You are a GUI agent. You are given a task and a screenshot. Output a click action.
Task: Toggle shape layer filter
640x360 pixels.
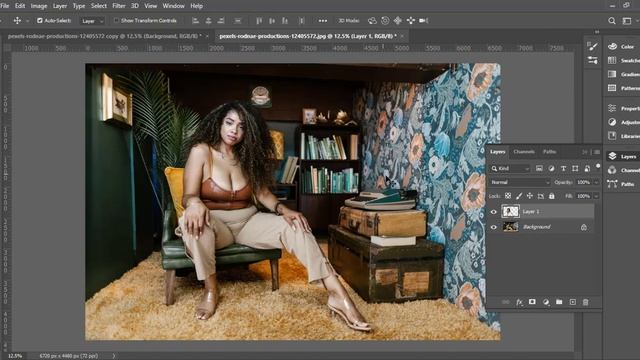[575, 168]
